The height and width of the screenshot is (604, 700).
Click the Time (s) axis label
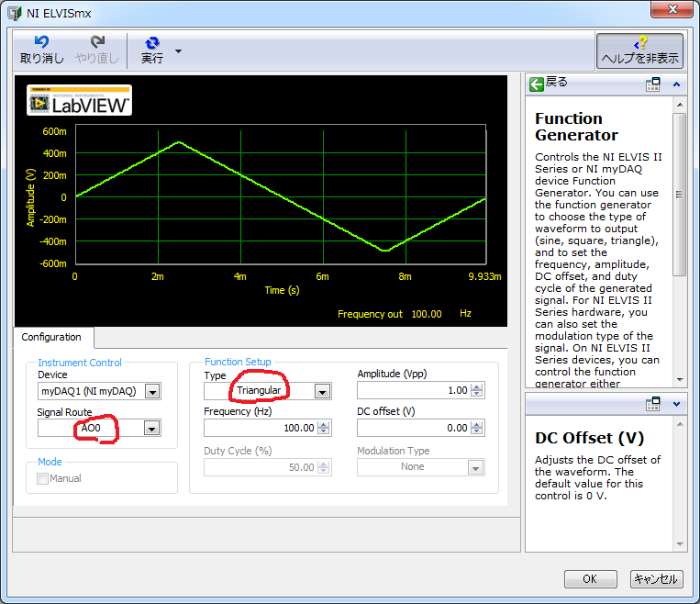pyautogui.click(x=282, y=290)
